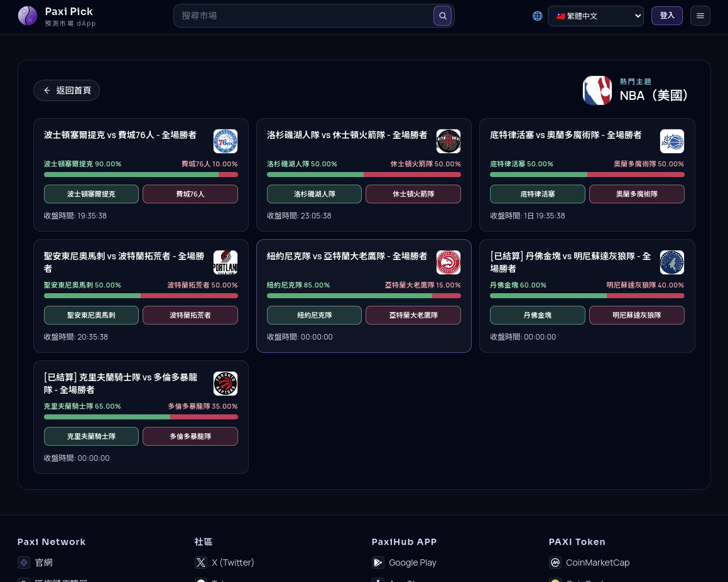This screenshot has width=728, height=582.
Task: Pick 聖安東尼奧馬刺 outcome button
Action: point(91,315)
